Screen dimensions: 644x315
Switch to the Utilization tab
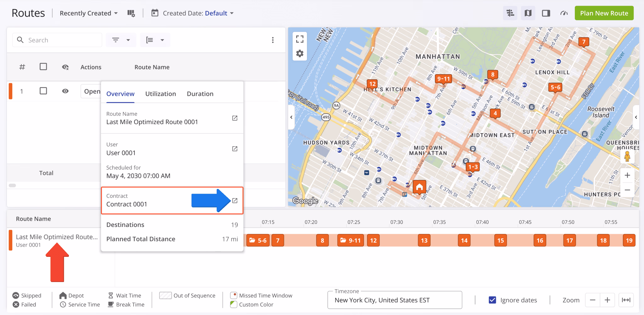point(160,94)
